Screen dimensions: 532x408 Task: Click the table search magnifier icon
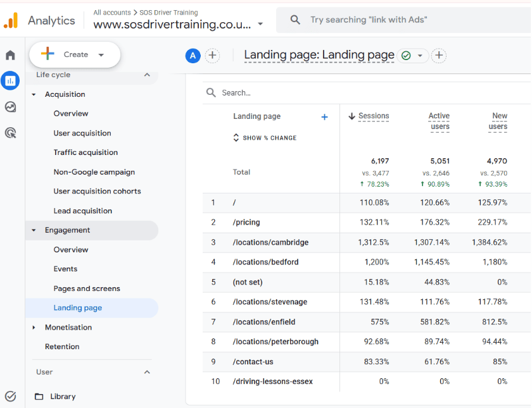point(211,92)
